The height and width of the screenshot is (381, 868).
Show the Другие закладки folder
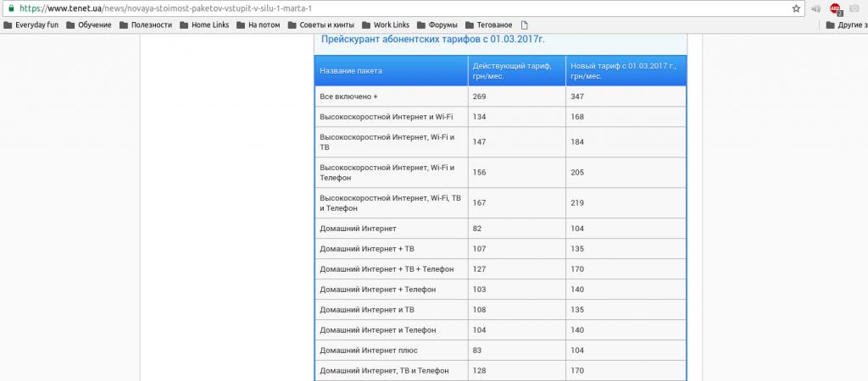[846, 25]
